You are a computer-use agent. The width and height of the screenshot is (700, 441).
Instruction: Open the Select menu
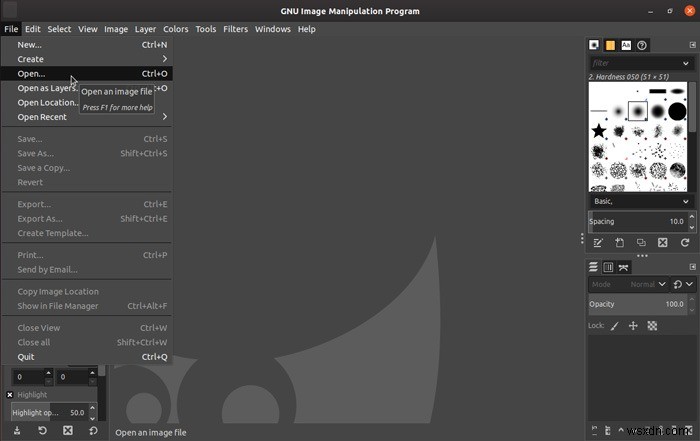pos(59,29)
